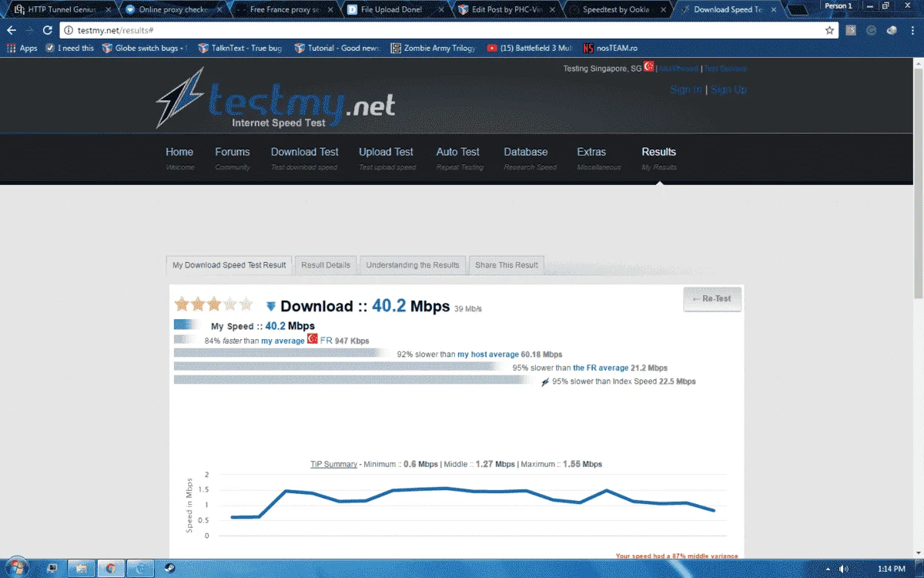
Task: Click the TiP Summary link
Action: coord(334,465)
